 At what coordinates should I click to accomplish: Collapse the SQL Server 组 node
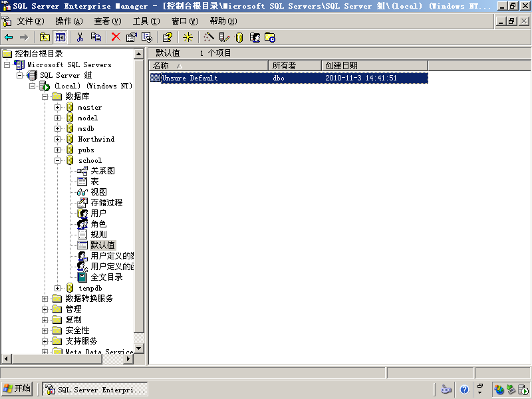pos(20,75)
